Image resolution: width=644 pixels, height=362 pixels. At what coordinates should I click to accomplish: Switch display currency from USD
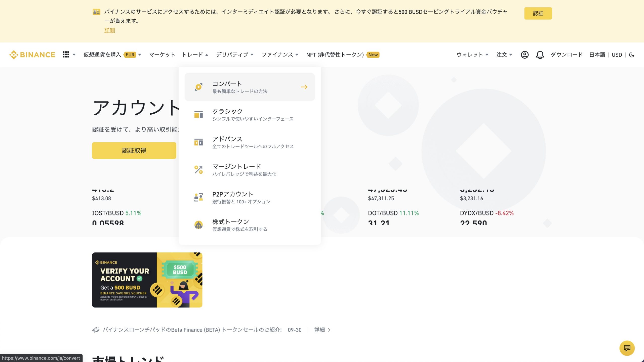click(x=617, y=55)
